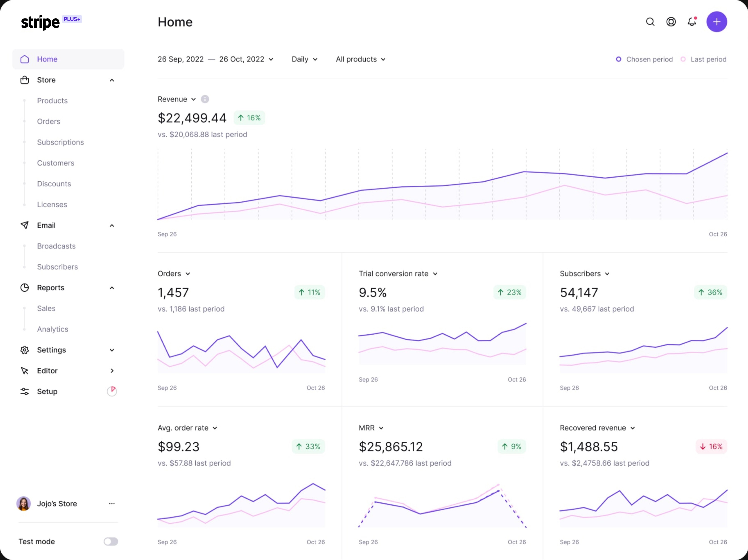748x560 pixels.
Task: Open Discounts in sidebar
Action: pos(54,184)
